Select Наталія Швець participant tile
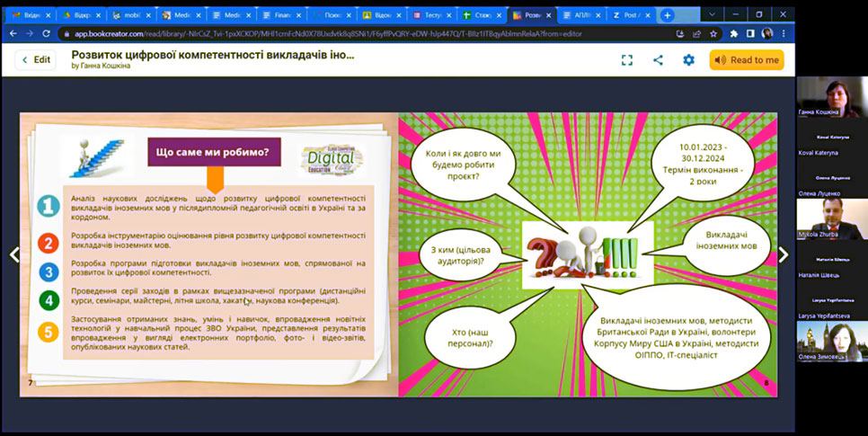 point(832,261)
